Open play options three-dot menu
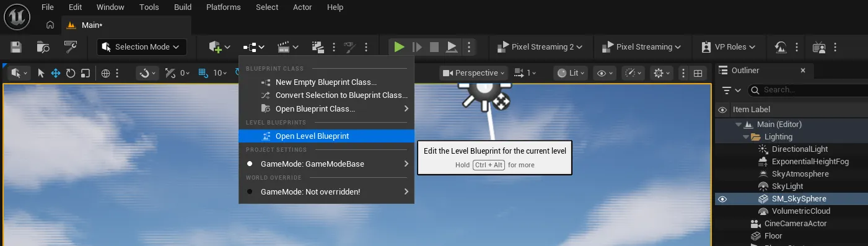This screenshot has width=868, height=246. [x=469, y=46]
